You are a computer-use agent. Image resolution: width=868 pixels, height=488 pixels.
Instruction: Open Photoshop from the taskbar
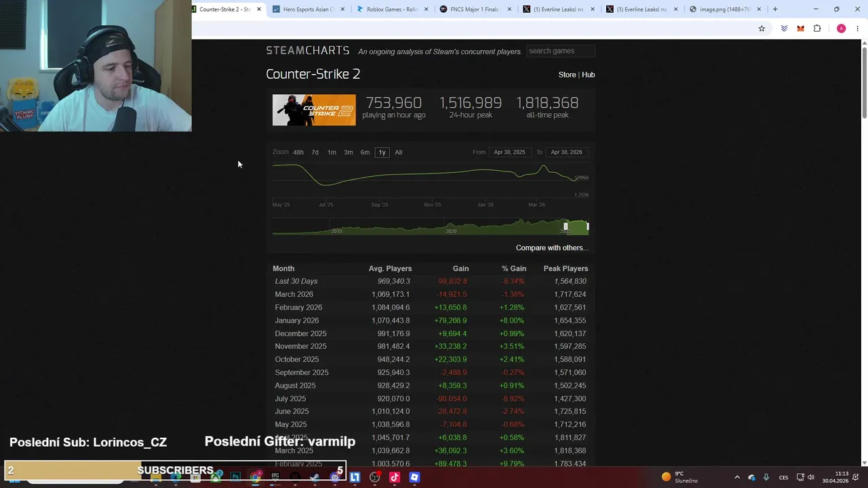pos(235,477)
